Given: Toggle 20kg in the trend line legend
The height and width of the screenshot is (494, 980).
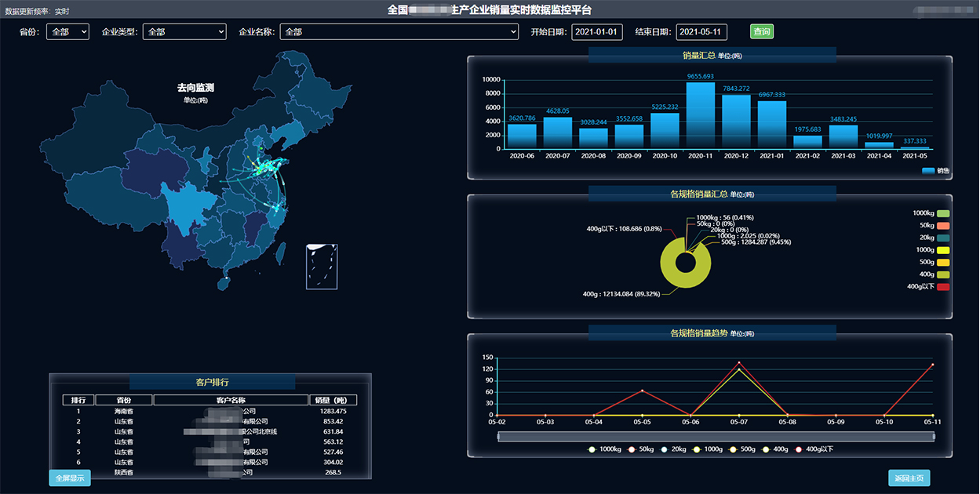Looking at the screenshot, I should (x=673, y=449).
